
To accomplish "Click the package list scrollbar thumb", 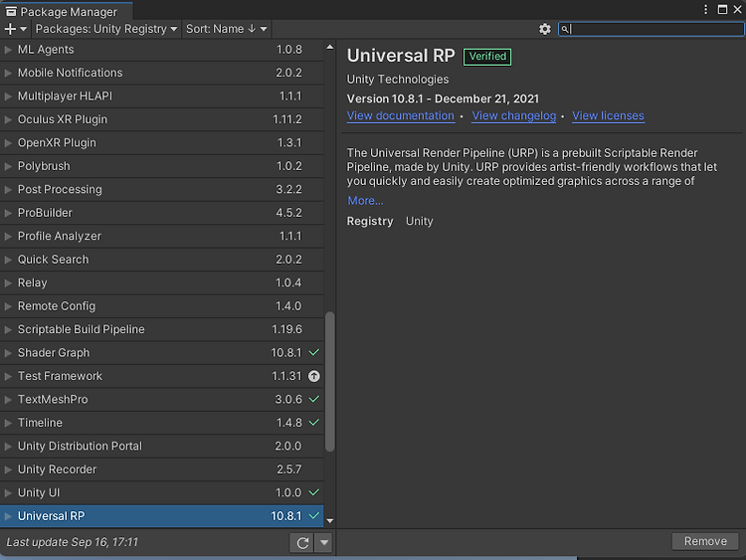I will tap(329, 382).
